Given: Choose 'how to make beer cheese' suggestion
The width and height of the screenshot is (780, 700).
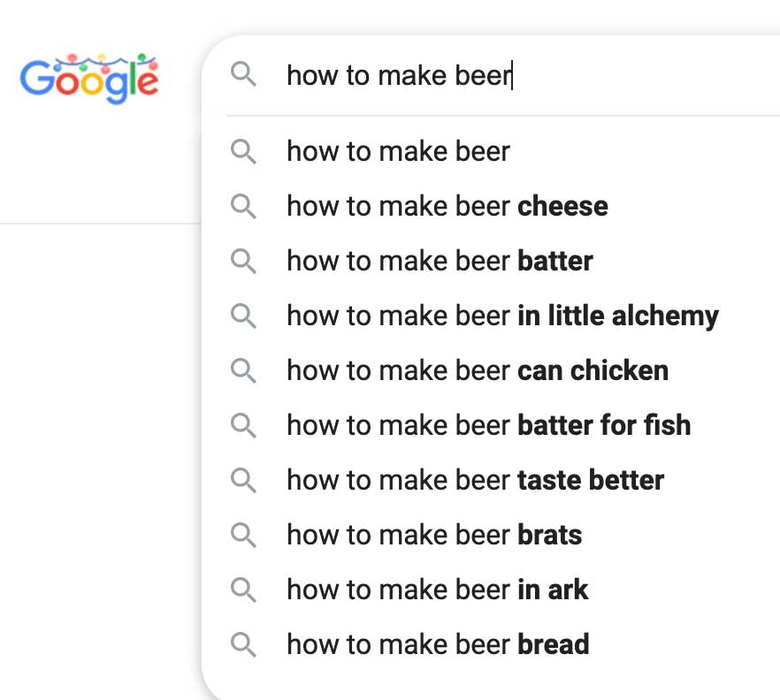Looking at the screenshot, I should pyautogui.click(x=491, y=206).
